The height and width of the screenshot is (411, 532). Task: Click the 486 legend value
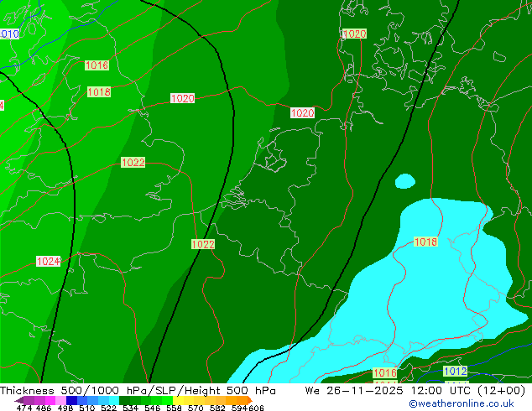(44, 408)
